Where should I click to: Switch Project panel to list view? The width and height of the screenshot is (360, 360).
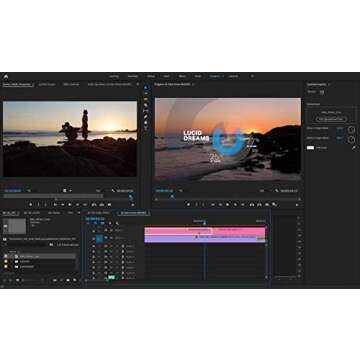[x=11, y=280]
